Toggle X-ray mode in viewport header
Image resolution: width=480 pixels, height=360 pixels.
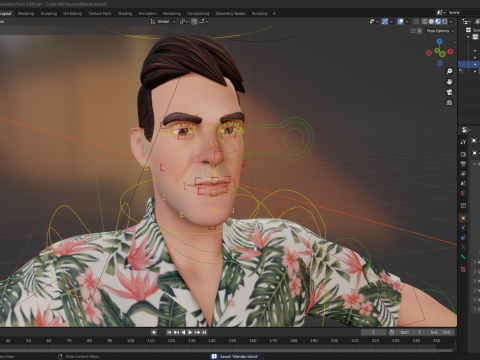click(416, 22)
